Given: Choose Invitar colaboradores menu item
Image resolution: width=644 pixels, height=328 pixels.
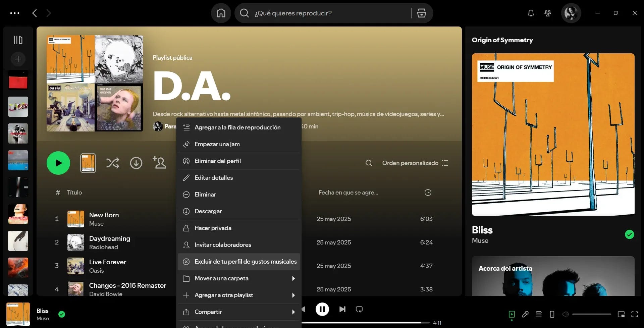Looking at the screenshot, I should coord(238,245).
